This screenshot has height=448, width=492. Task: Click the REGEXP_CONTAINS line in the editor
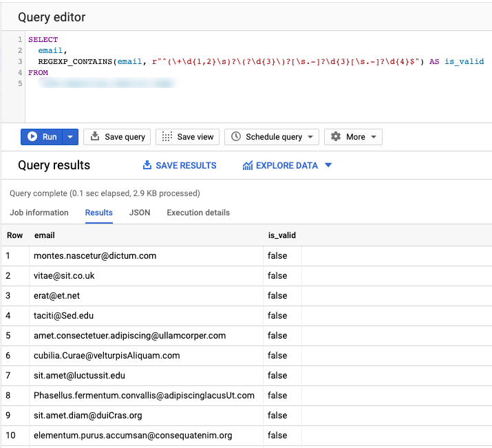pos(261,61)
